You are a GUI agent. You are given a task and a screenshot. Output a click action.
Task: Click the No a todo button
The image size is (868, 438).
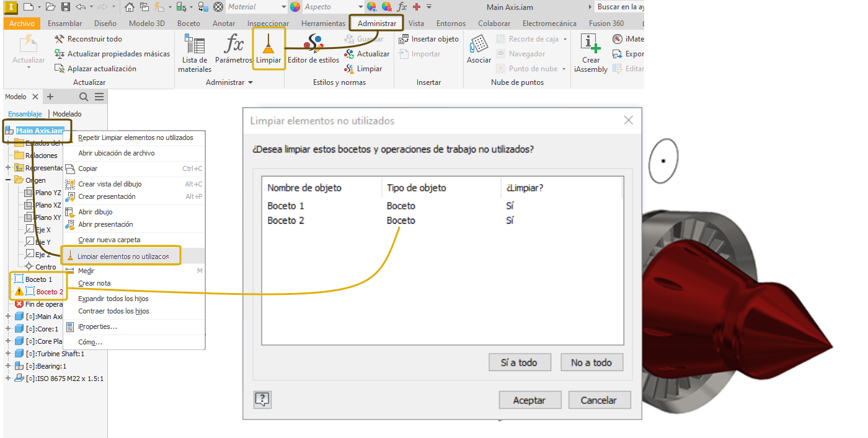591,362
